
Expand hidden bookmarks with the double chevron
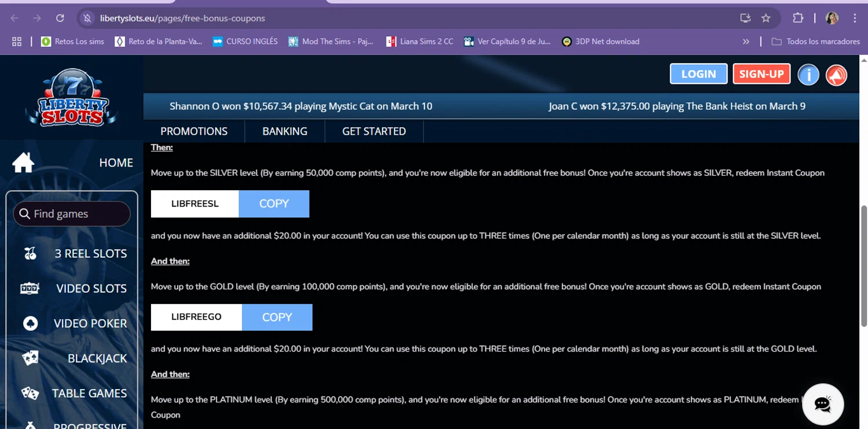pyautogui.click(x=746, y=42)
